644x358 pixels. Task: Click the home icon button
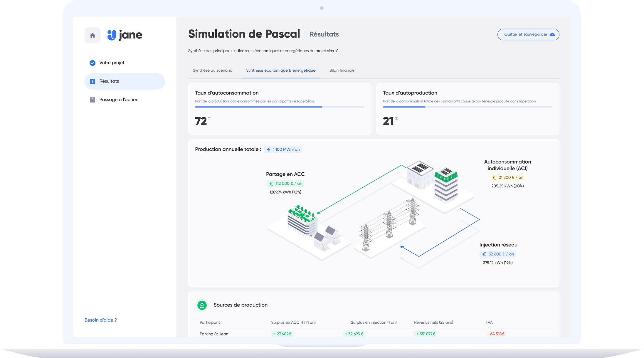click(93, 36)
